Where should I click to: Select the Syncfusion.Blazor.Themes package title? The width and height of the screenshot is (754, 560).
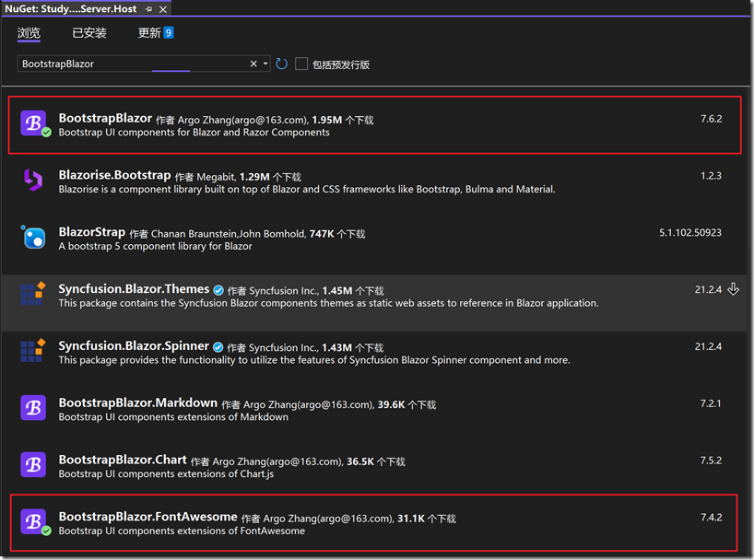coord(134,288)
